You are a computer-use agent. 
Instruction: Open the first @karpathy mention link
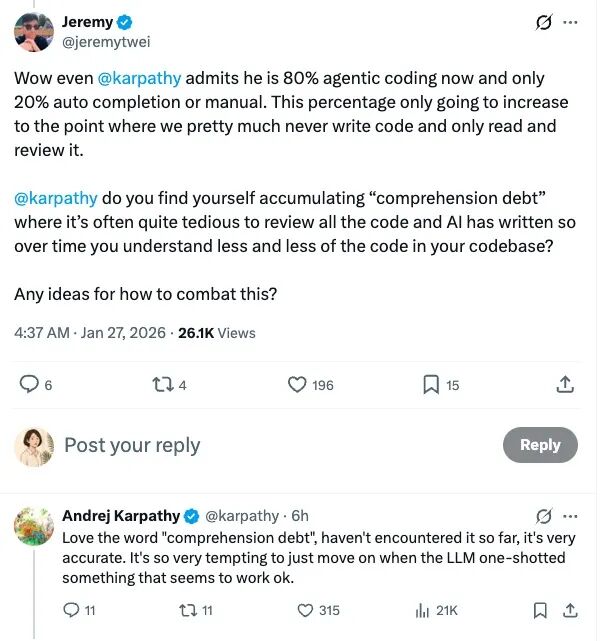137,76
